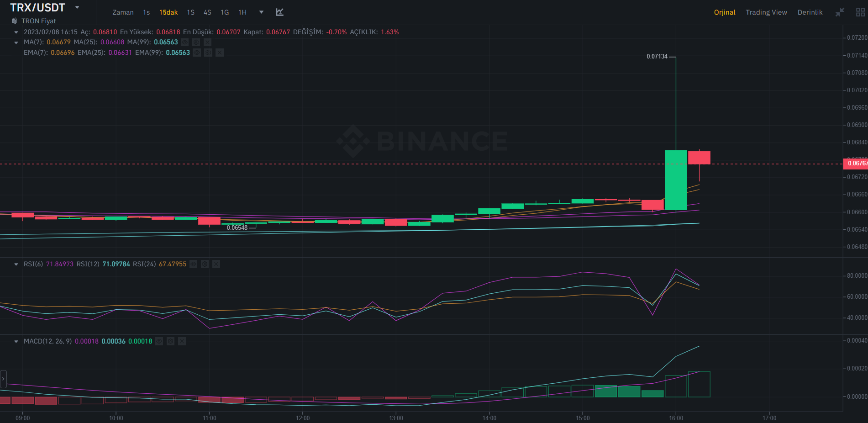Expand the left side panel arrow
Image resolution: width=868 pixels, height=423 pixels.
pos(3,379)
